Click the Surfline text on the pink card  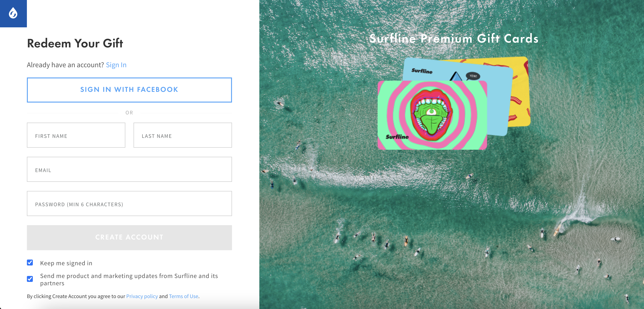coord(397,137)
